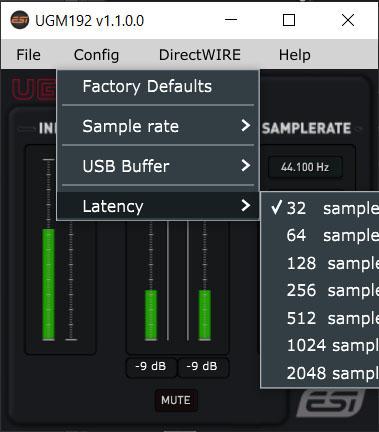The width and height of the screenshot is (379, 432).
Task: Click the right -9 dB output value
Action: point(202,366)
